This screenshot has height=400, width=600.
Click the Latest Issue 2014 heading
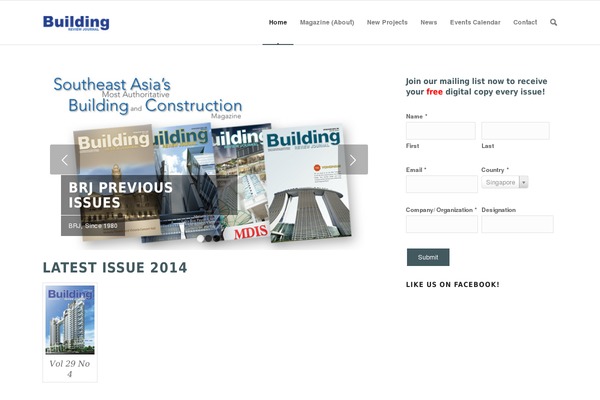pyautogui.click(x=115, y=267)
